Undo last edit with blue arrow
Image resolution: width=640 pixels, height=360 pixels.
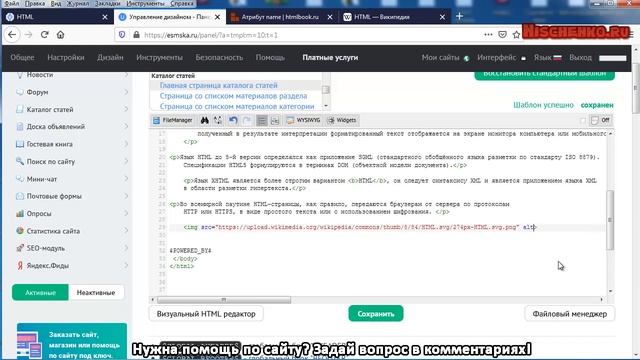233,120
